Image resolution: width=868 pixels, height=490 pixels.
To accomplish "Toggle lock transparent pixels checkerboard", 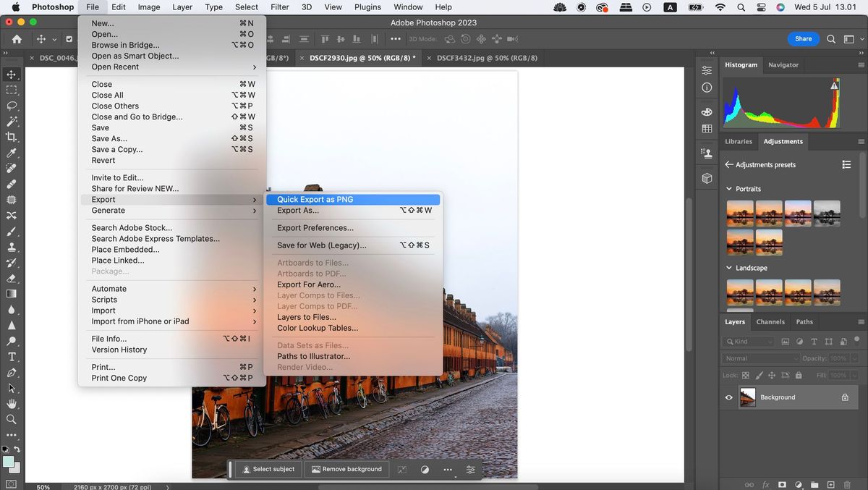I will click(746, 376).
